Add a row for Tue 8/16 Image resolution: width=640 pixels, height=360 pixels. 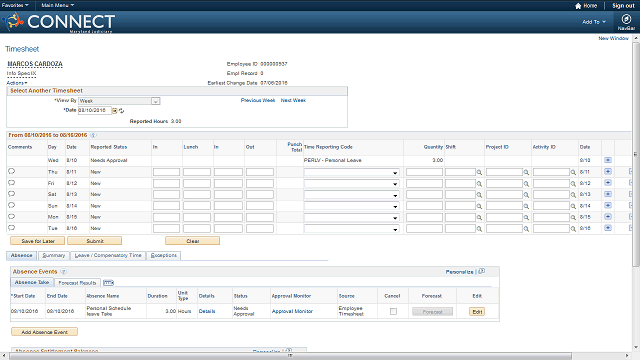[608, 228]
